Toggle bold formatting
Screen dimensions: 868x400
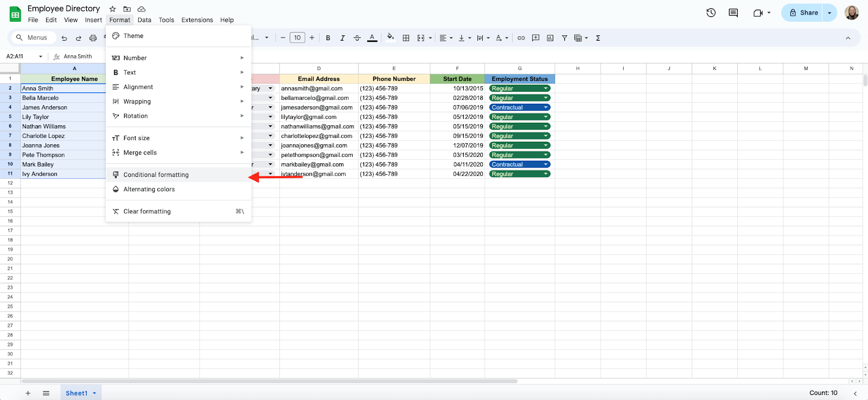click(328, 38)
